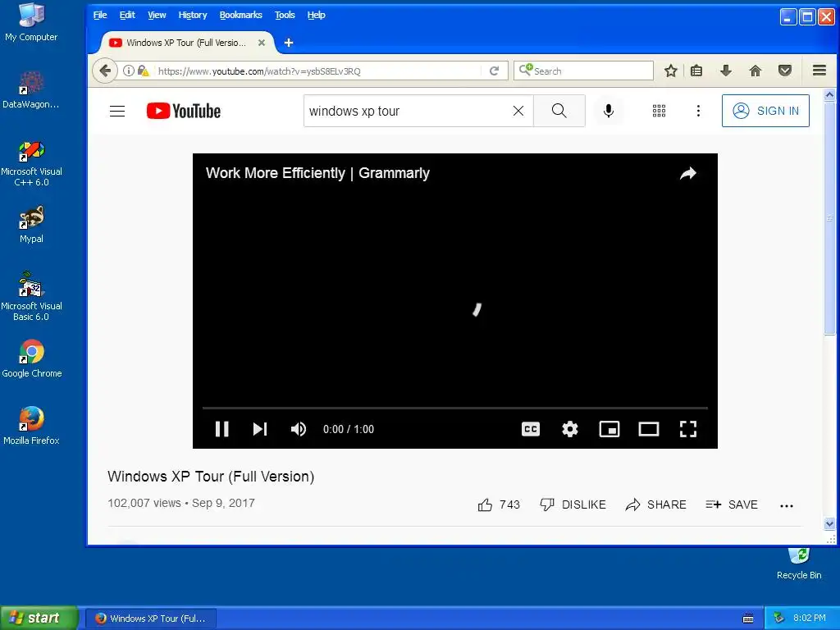Select Microsoft Visual Basic 6.0 icon
Image resolution: width=840 pixels, height=630 pixels.
tap(31, 296)
